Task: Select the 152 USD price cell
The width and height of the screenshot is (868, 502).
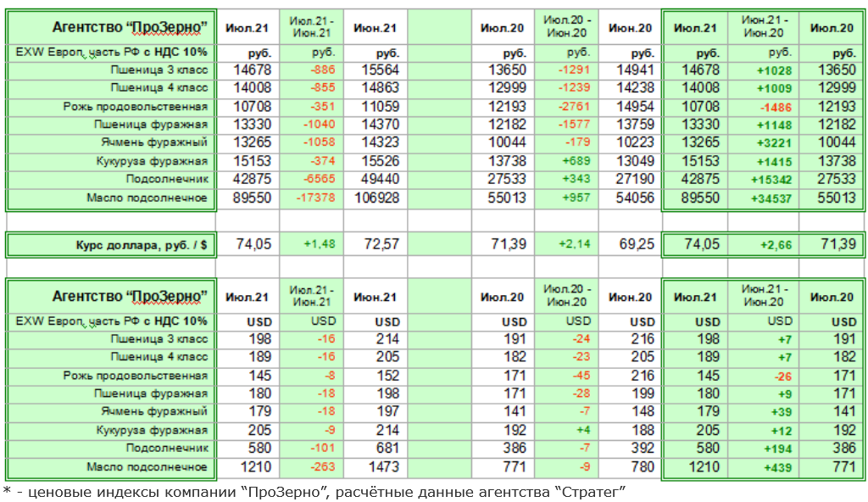Action: click(388, 376)
